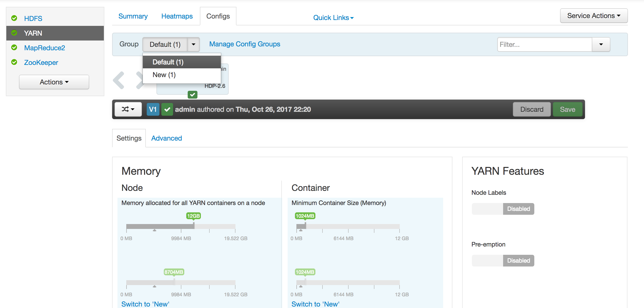Click the Minimum Container Size slider handle

pyautogui.click(x=305, y=226)
